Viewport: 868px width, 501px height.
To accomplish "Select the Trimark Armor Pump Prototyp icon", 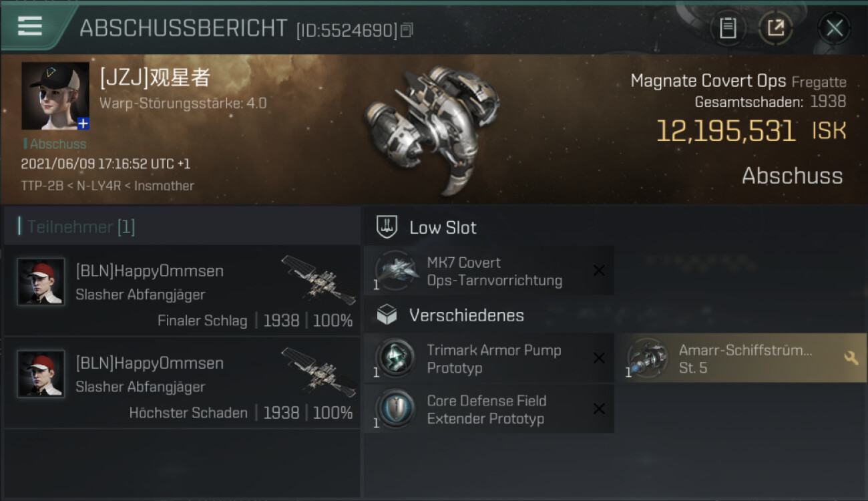I will (396, 359).
